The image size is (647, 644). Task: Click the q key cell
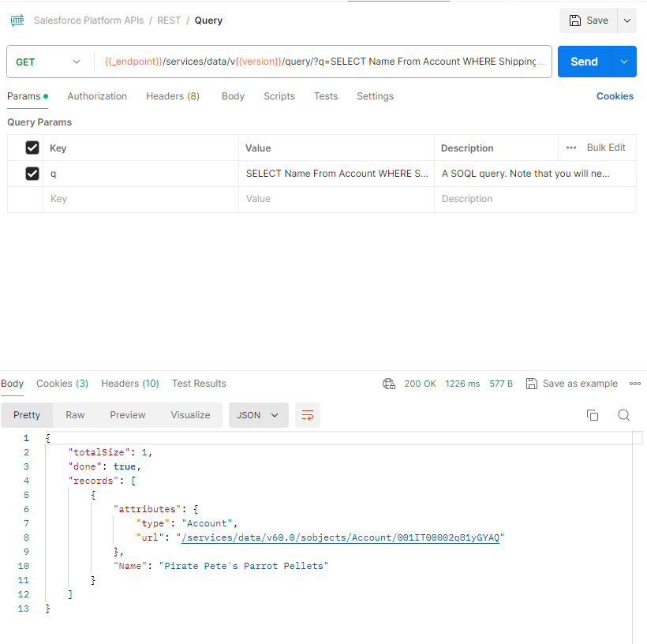(140, 174)
